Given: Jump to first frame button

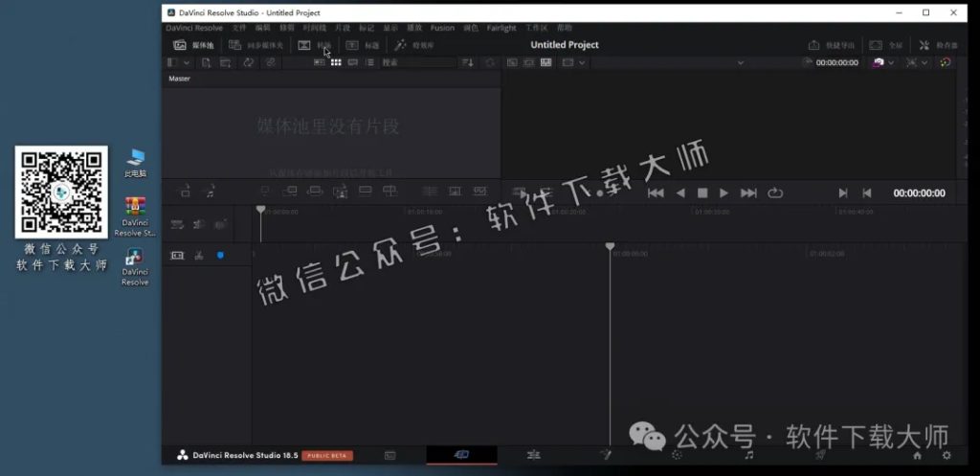Looking at the screenshot, I should pos(656,193).
